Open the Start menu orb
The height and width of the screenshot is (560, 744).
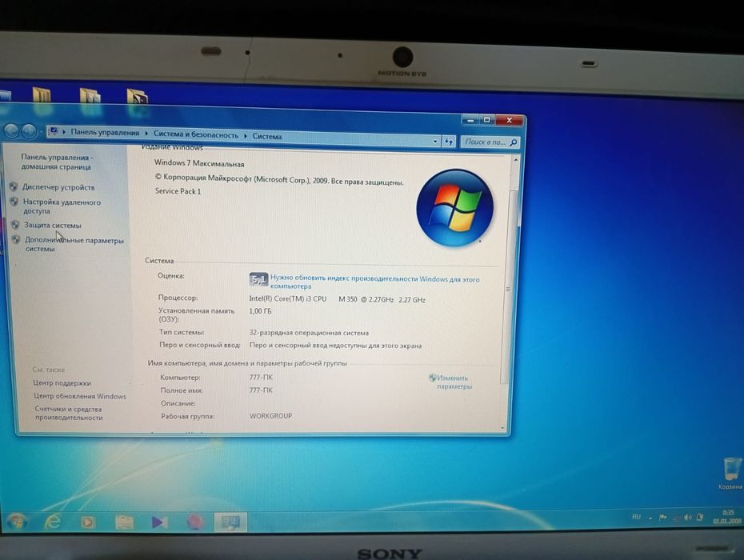tap(16, 521)
